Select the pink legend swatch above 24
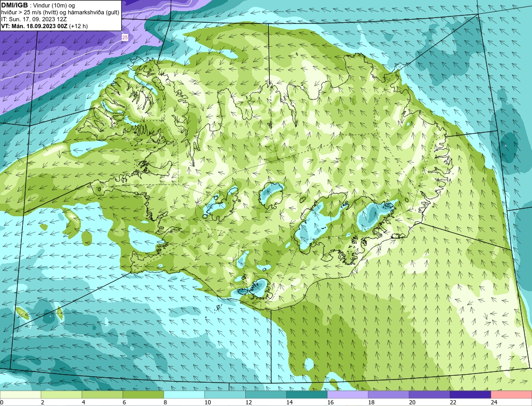This screenshot has height=406, width=532. (511, 394)
